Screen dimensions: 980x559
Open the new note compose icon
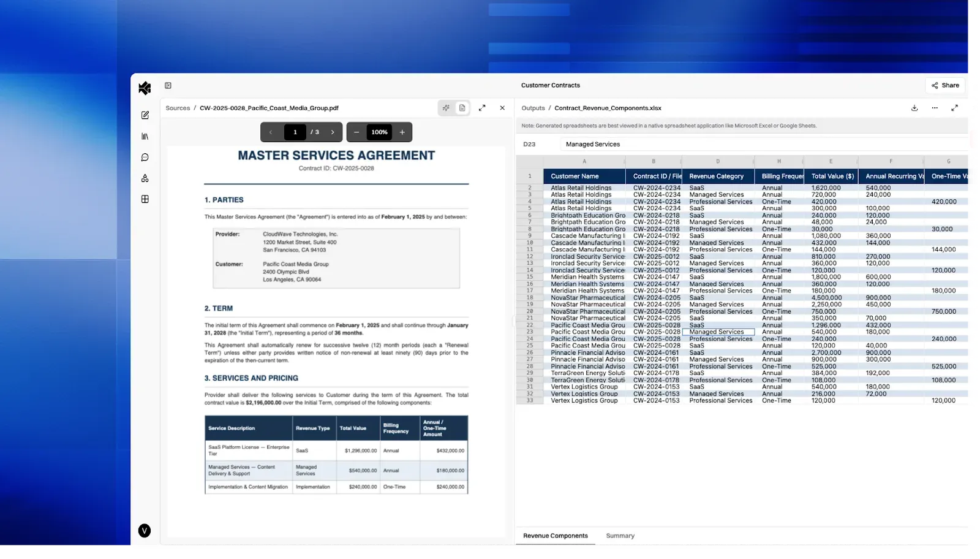145,115
